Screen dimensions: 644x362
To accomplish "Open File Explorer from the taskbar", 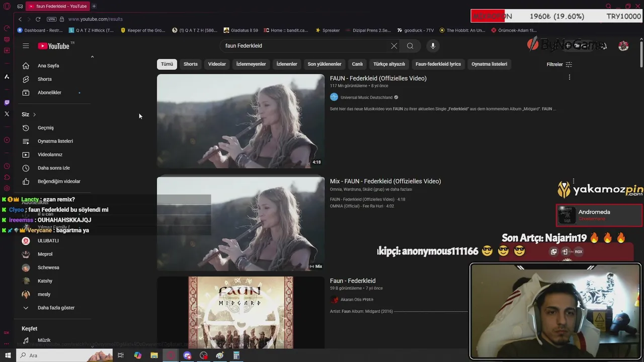I will (154, 355).
